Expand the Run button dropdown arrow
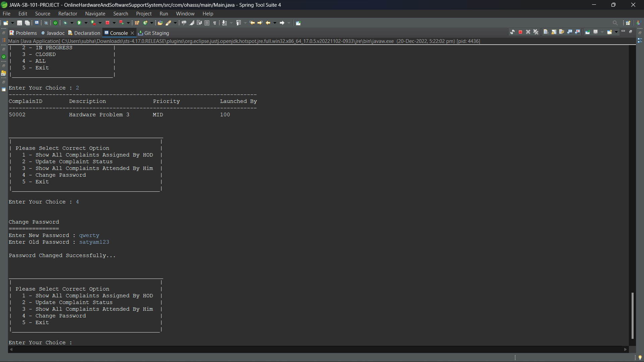The image size is (644, 362). coord(86,23)
